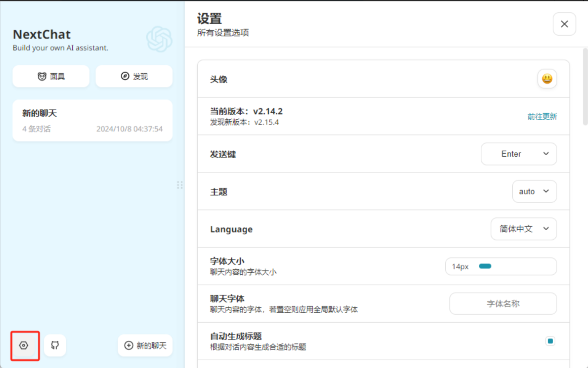Screen dimensions: 588x368
Task: Start a 新的聊天 with plus button
Action: point(145,345)
